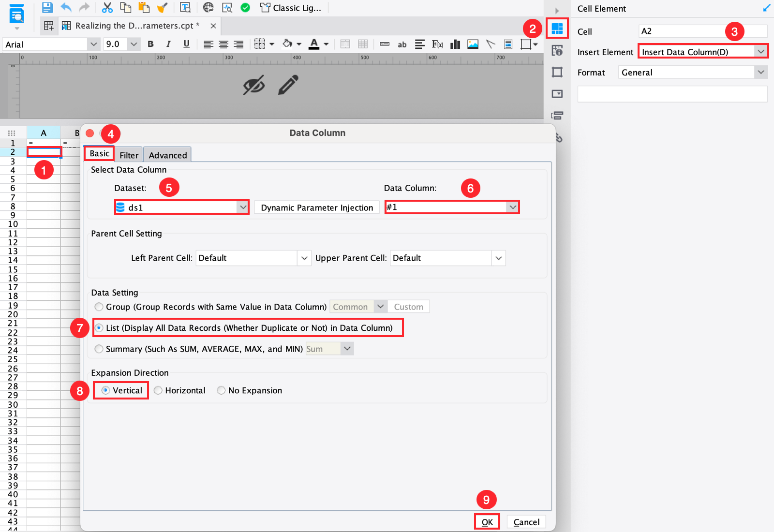Align cell text to the left
Screen dimensions: 774x532
(x=208, y=44)
